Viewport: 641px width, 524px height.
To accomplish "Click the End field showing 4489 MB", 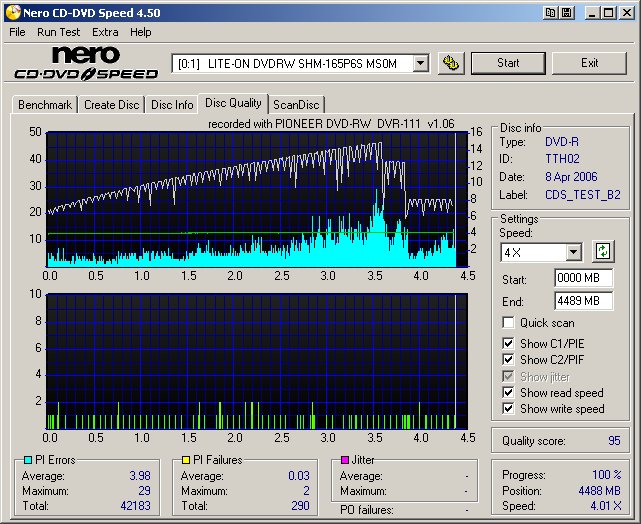I will point(584,301).
